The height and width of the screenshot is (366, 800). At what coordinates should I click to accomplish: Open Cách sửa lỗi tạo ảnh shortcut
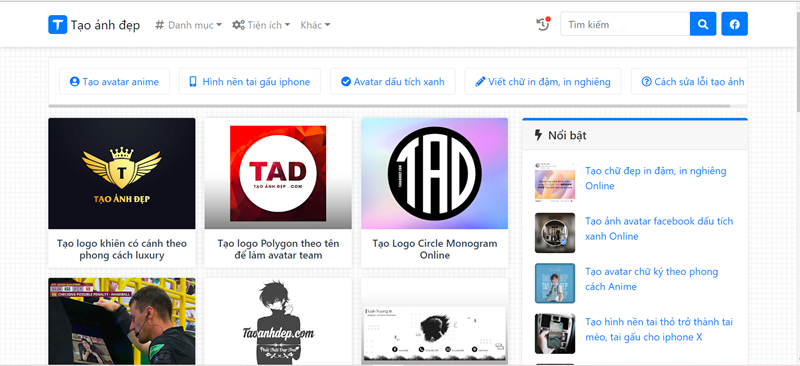689,82
